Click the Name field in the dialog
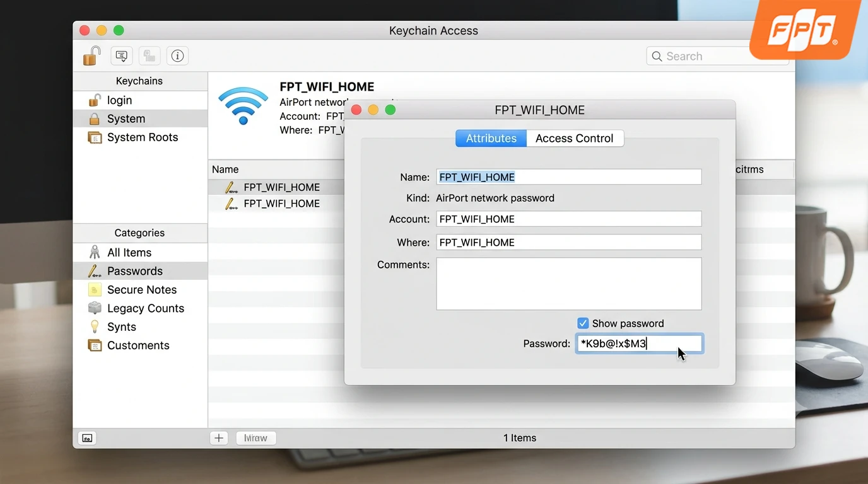Image resolution: width=868 pixels, height=484 pixels. click(569, 177)
